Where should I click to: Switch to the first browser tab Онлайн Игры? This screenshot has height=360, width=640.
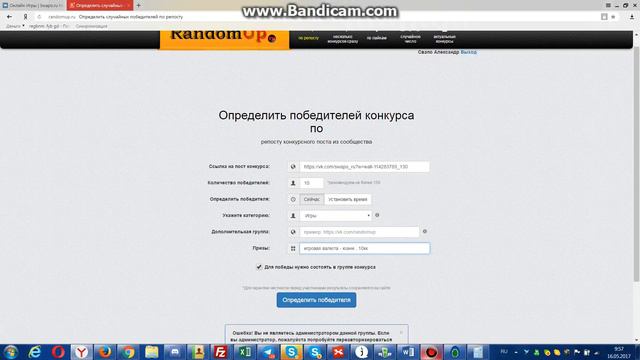click(x=33, y=5)
